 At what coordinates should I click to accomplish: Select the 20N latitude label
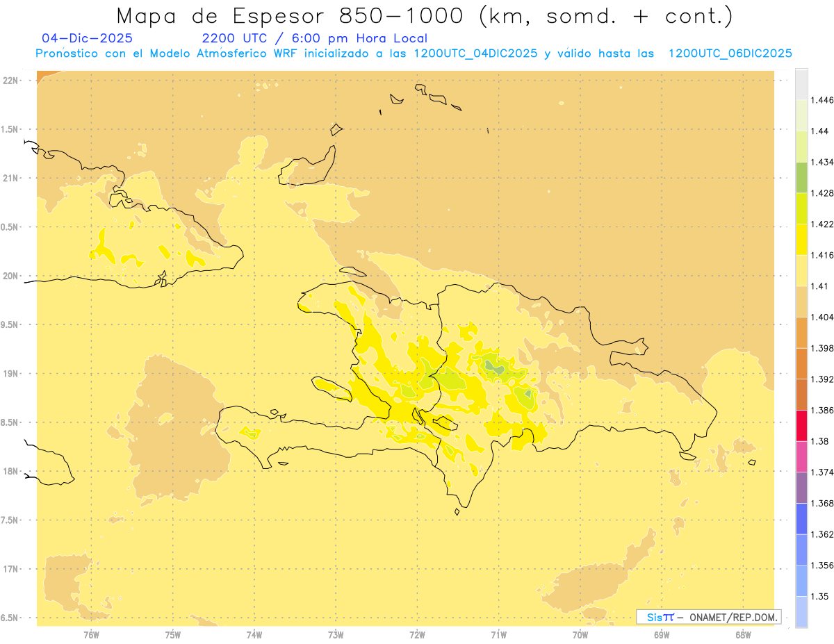pyautogui.click(x=10, y=276)
